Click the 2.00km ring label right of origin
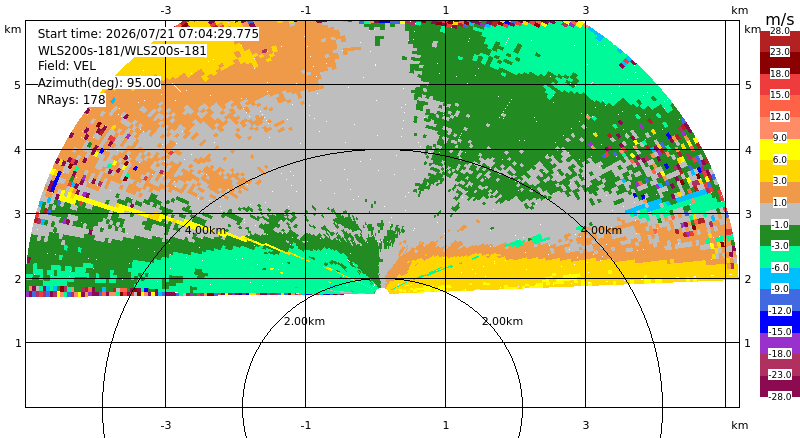 point(503,321)
